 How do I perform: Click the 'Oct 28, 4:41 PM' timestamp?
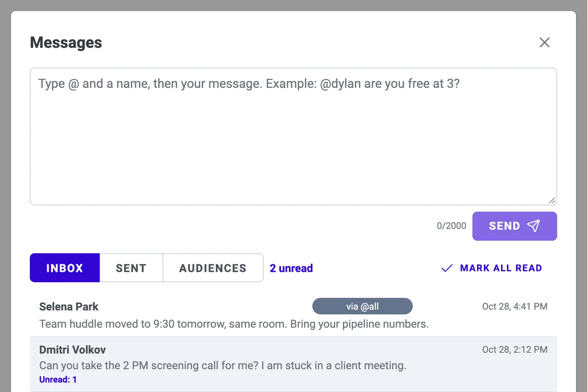tap(514, 307)
